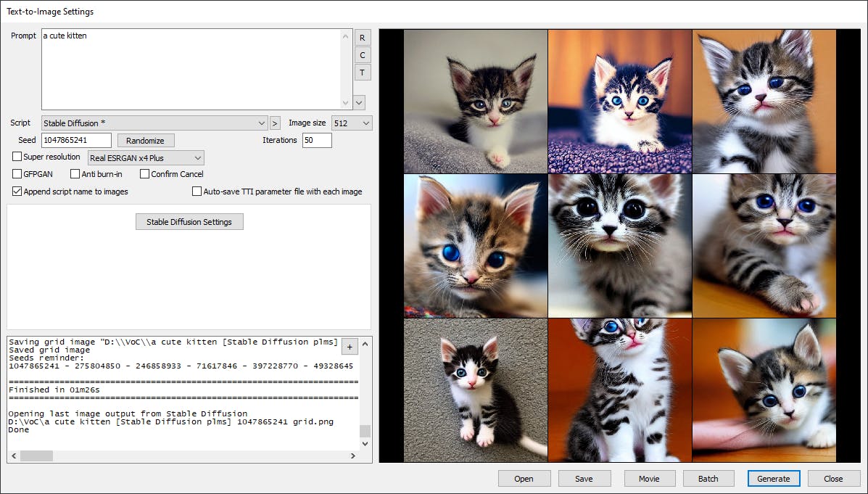The width and height of the screenshot is (868, 494).
Task: Open the Script dropdown showing Stable Diffusion *
Action: [x=154, y=123]
